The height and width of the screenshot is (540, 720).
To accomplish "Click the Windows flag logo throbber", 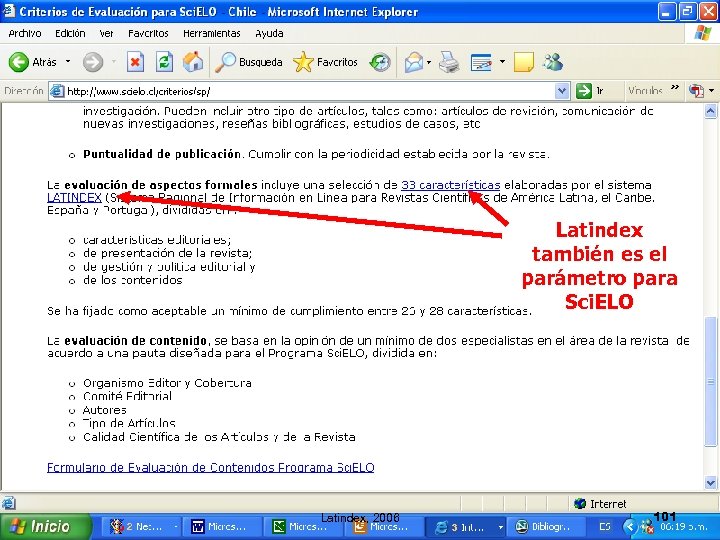I will (x=702, y=34).
